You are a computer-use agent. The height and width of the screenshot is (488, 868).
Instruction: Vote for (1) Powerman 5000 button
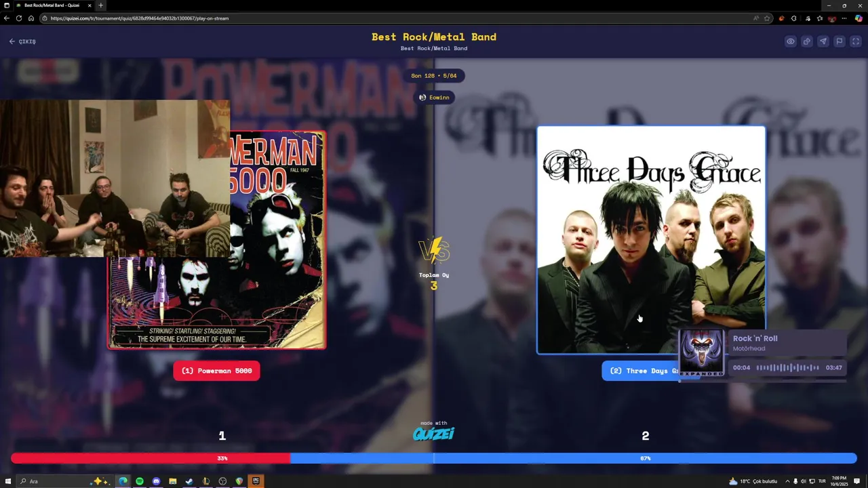click(216, 371)
